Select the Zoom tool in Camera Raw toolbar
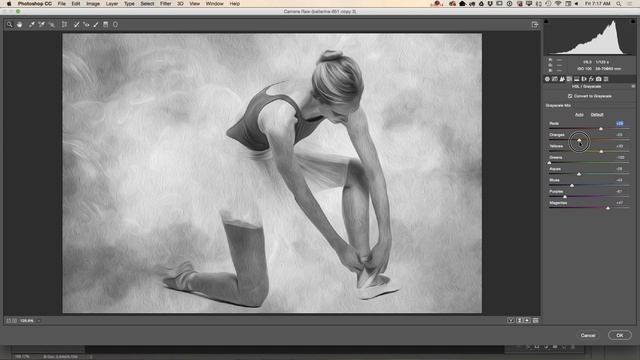The image size is (640, 360). [9, 25]
